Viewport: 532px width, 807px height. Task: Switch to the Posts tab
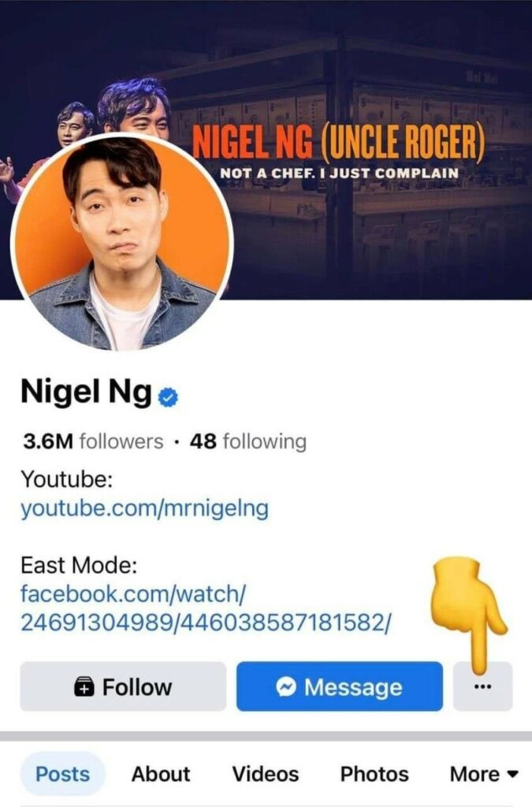pyautogui.click(x=63, y=774)
